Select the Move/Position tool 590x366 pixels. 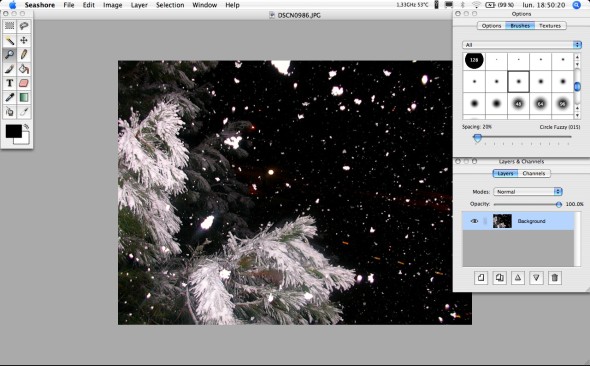[24, 40]
